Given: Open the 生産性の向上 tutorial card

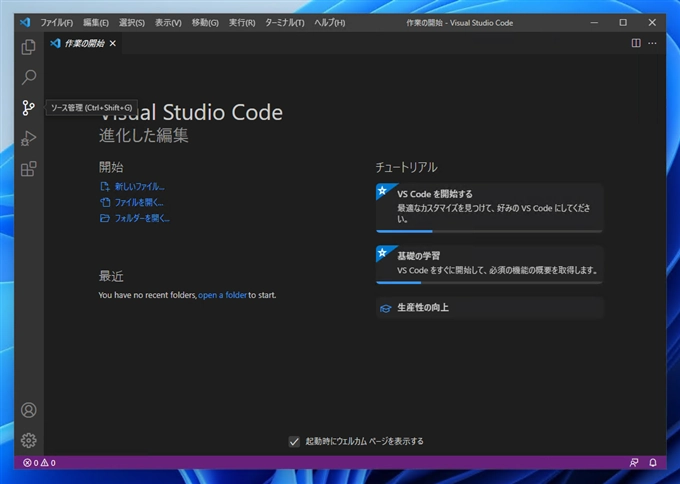Looking at the screenshot, I should pyautogui.click(x=489, y=308).
